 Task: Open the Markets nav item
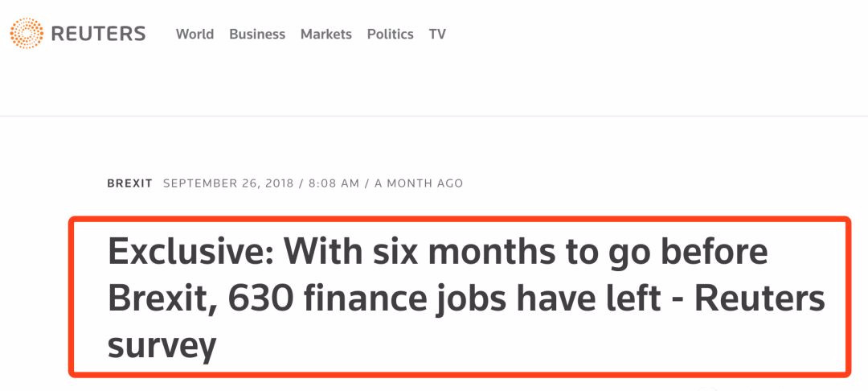(x=325, y=35)
